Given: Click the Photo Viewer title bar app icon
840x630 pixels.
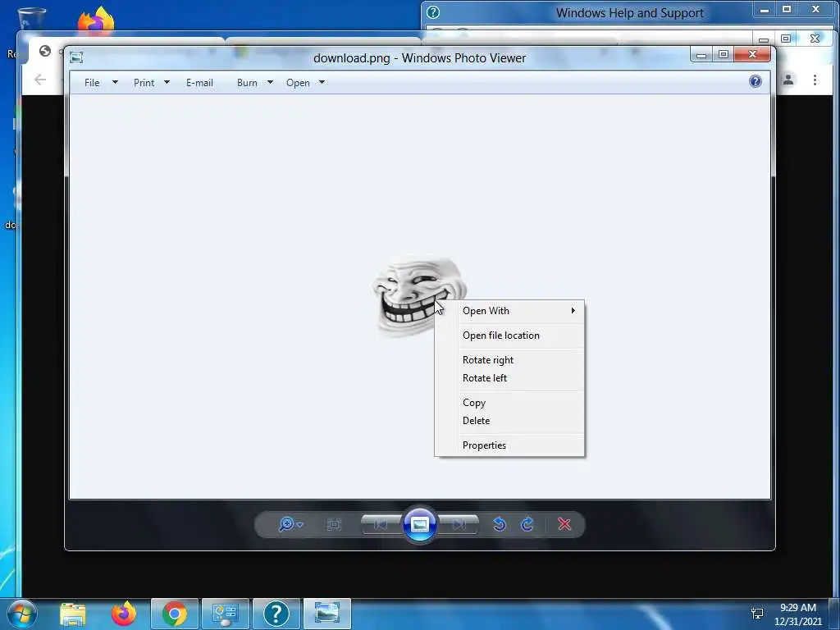Looking at the screenshot, I should pos(76,57).
